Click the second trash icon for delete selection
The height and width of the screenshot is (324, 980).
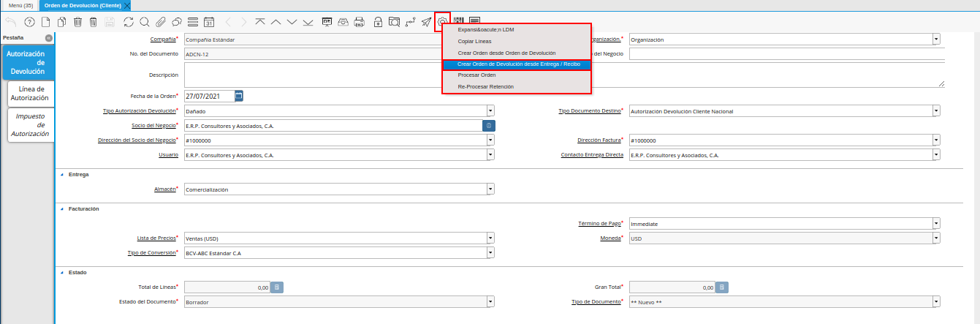click(94, 22)
